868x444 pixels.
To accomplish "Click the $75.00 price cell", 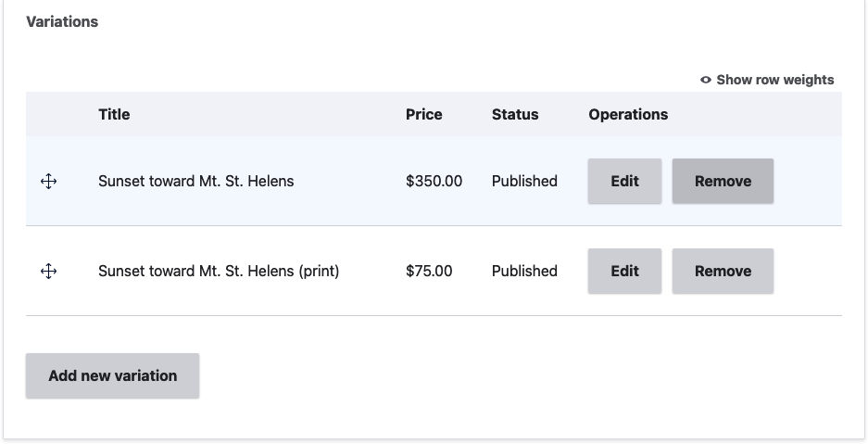I will [429, 272].
